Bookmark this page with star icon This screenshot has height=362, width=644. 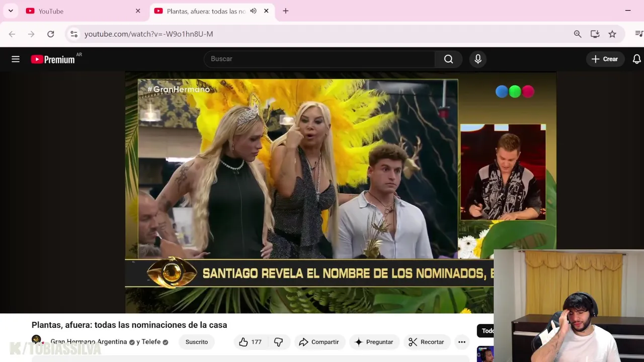[612, 34]
